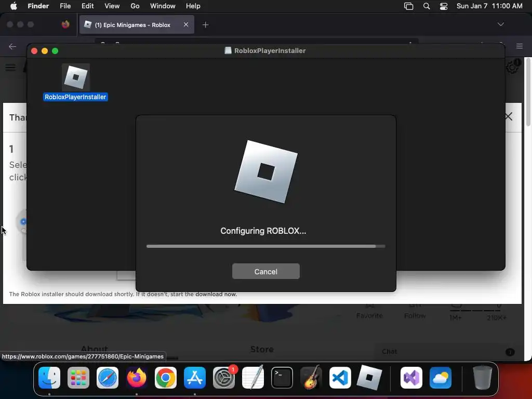The image size is (532, 399).
Task: Open Safari from the Dock
Action: click(108, 378)
